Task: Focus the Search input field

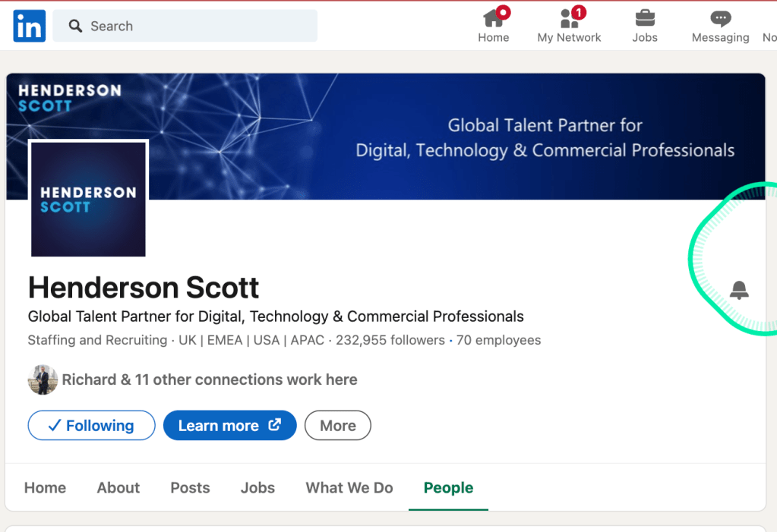Action: pyautogui.click(x=185, y=26)
